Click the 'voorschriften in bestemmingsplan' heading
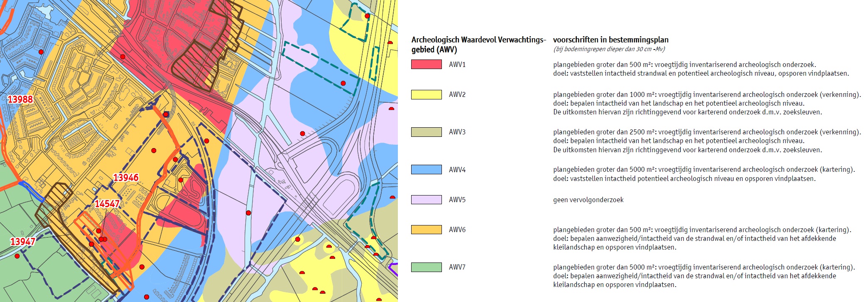This screenshot has width=868, height=302. point(611,40)
